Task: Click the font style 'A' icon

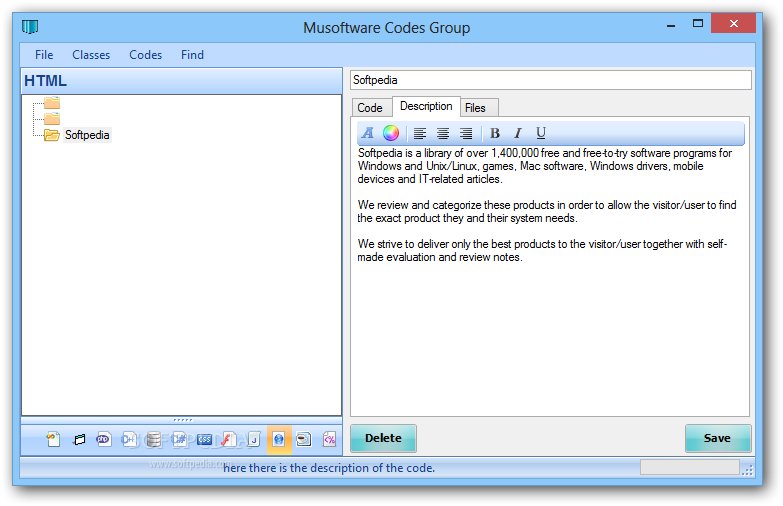Action: (x=368, y=133)
